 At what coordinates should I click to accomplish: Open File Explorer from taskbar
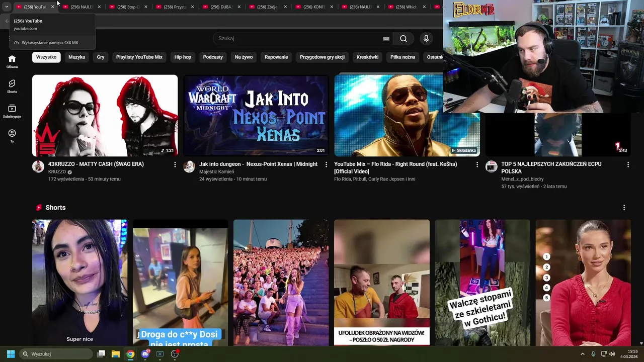pos(115,354)
